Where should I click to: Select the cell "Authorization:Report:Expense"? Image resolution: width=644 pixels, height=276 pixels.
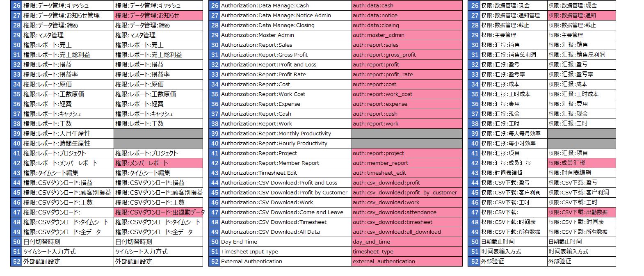285,104
